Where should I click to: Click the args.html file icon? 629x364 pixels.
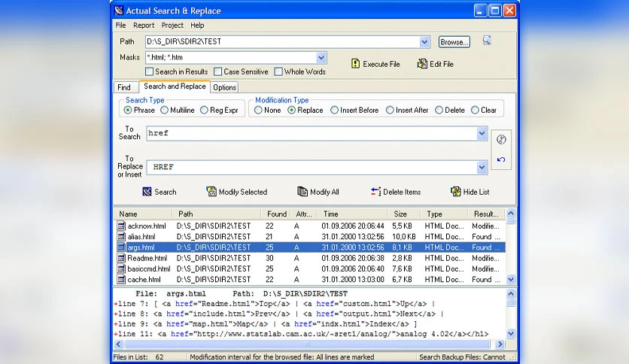121,247
